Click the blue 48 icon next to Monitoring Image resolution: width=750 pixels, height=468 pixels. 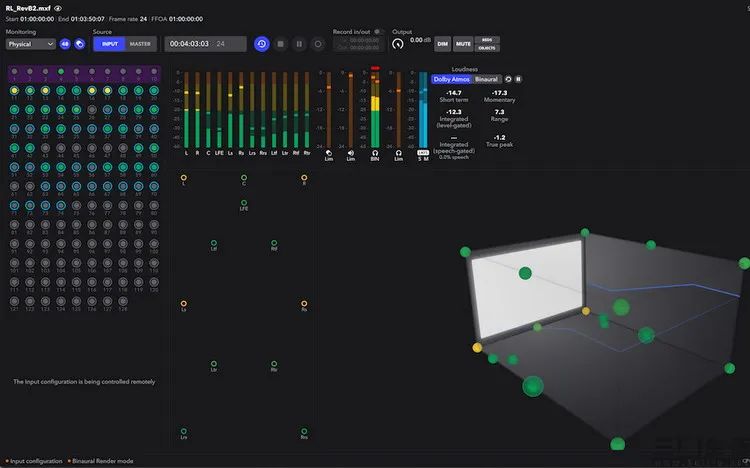65,44
